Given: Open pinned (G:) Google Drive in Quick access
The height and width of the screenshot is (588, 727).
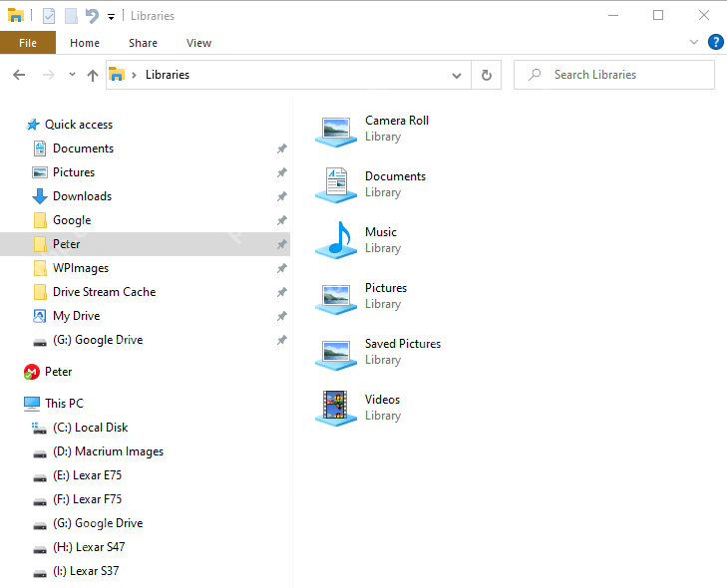Looking at the screenshot, I should pyautogui.click(x=98, y=340).
